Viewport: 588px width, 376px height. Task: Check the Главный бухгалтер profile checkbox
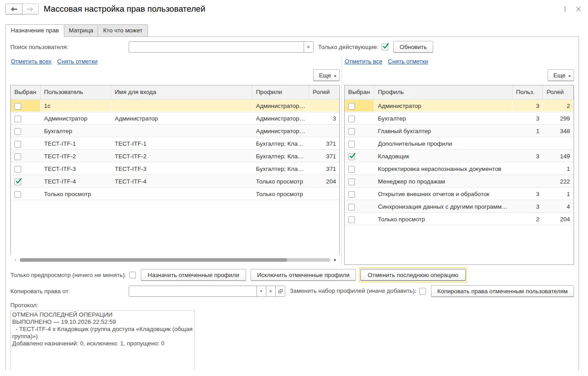352,131
